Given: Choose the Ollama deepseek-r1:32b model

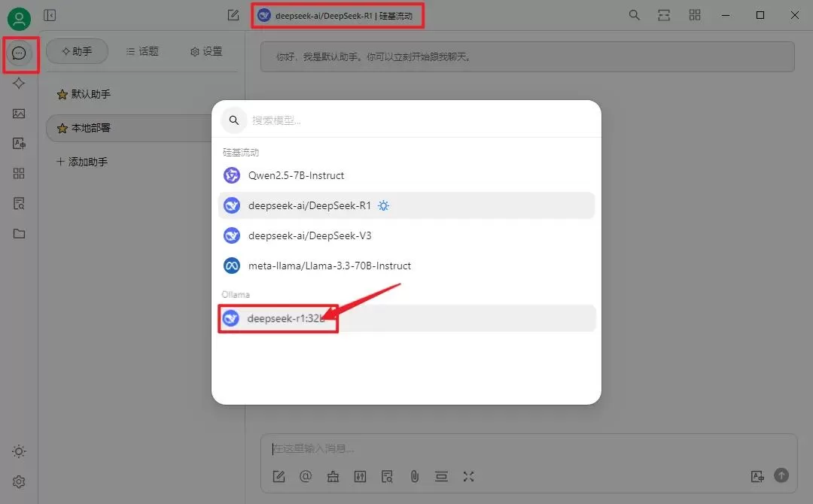Looking at the screenshot, I should pos(406,318).
